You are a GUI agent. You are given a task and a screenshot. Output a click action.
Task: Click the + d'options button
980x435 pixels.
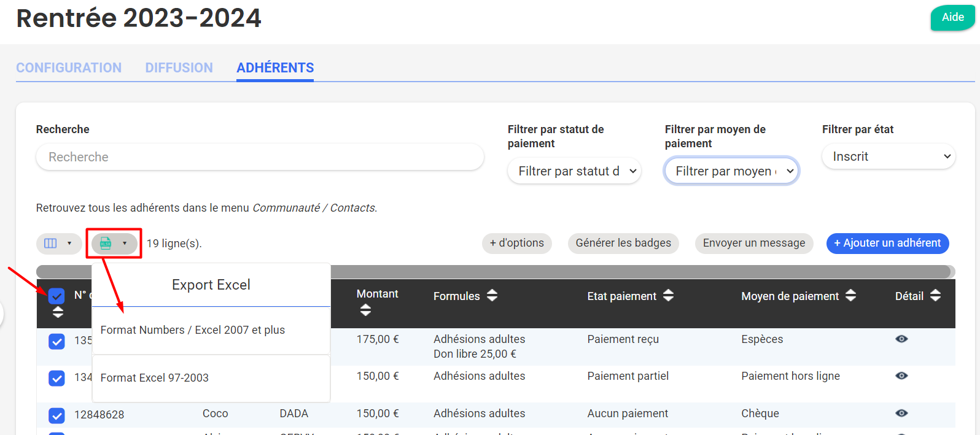point(517,243)
